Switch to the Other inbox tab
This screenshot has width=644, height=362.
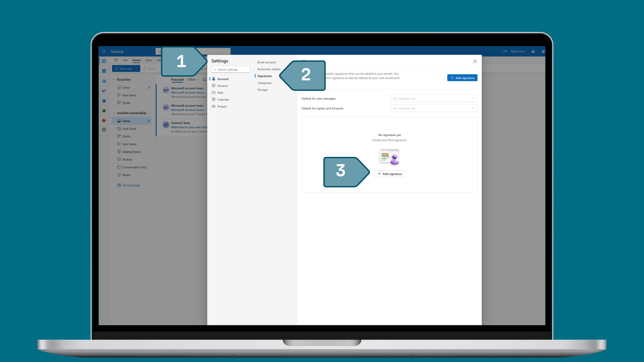(192, 79)
